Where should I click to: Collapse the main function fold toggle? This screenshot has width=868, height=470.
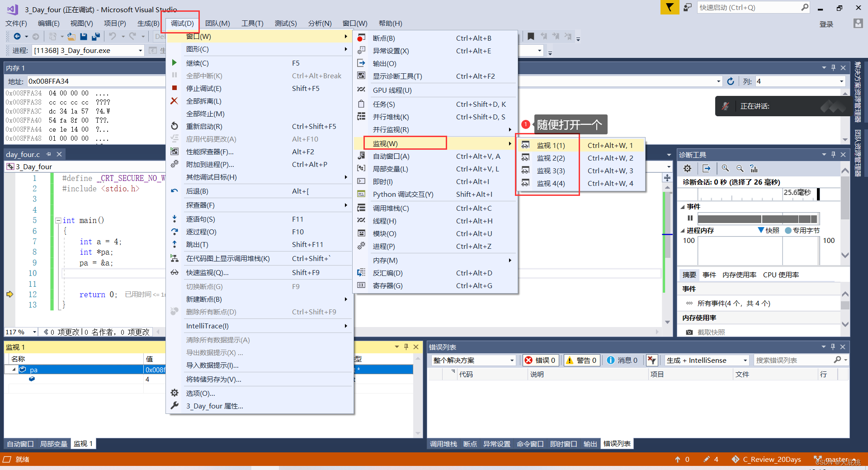[x=58, y=221]
